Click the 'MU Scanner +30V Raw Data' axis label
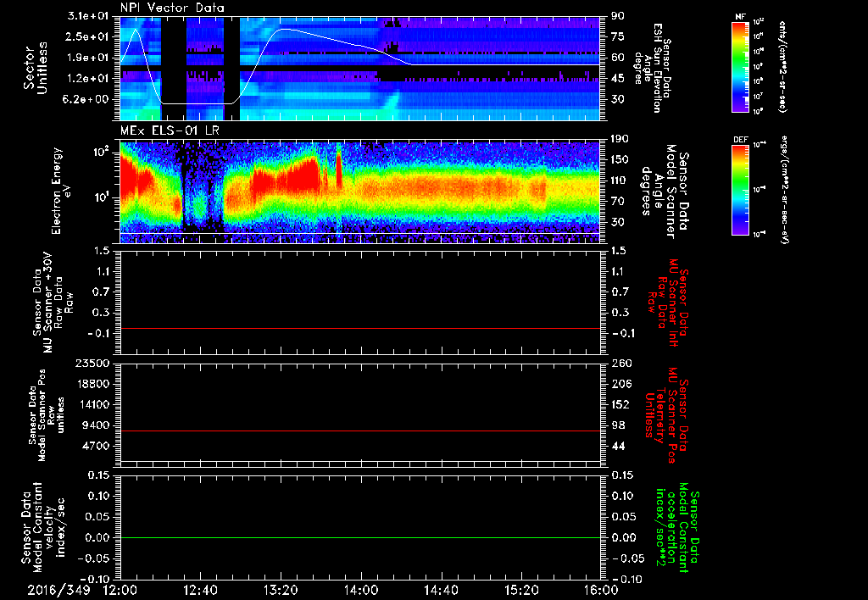This screenshot has height=600, width=868. coord(53,303)
